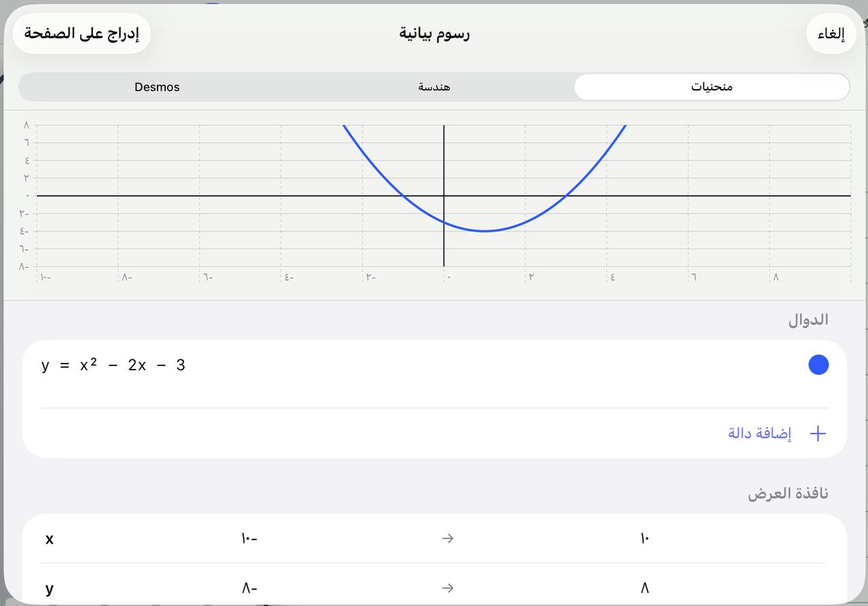Edit y minimum value ‎-٨
868x606 pixels.
(249, 588)
